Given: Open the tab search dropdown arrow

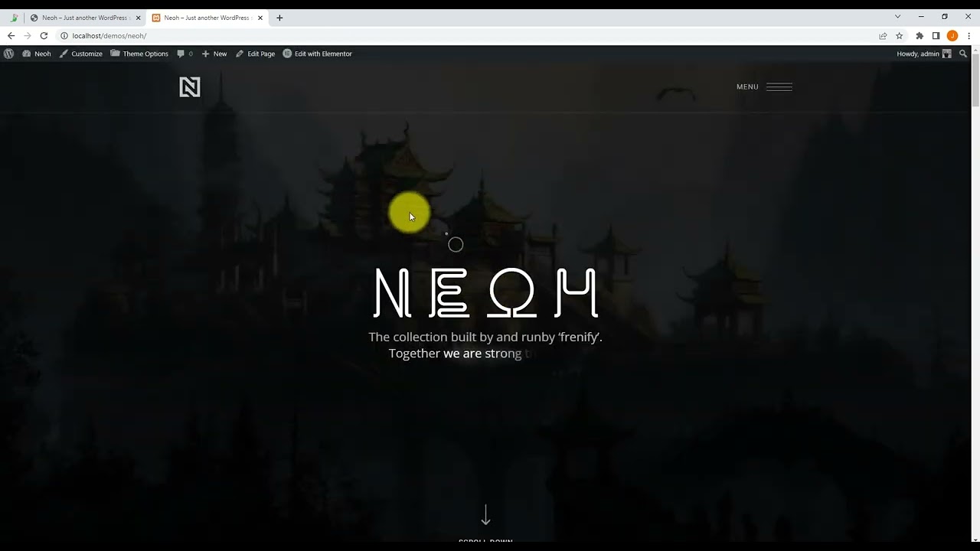Looking at the screenshot, I should [898, 17].
